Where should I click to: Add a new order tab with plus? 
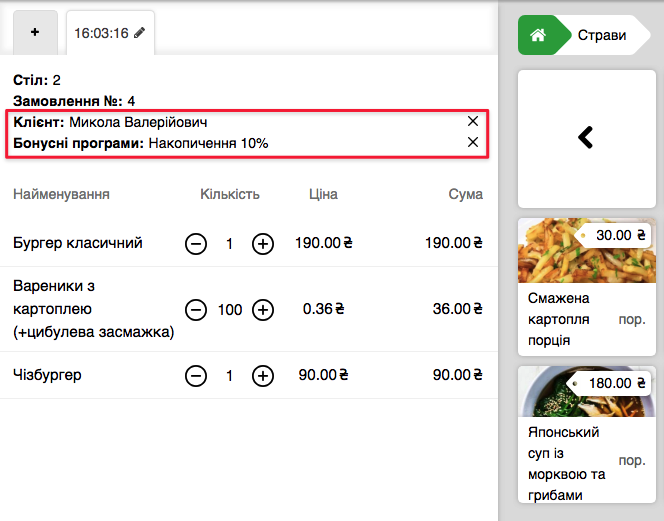coord(35,32)
